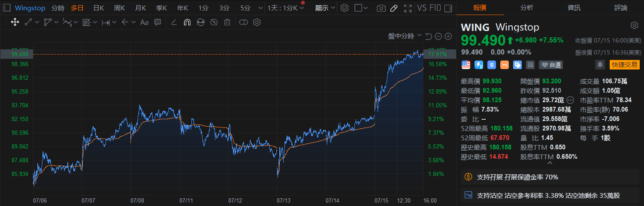Click the fullscreen expand chart icon
This screenshot has height=206, width=644.
408,8
